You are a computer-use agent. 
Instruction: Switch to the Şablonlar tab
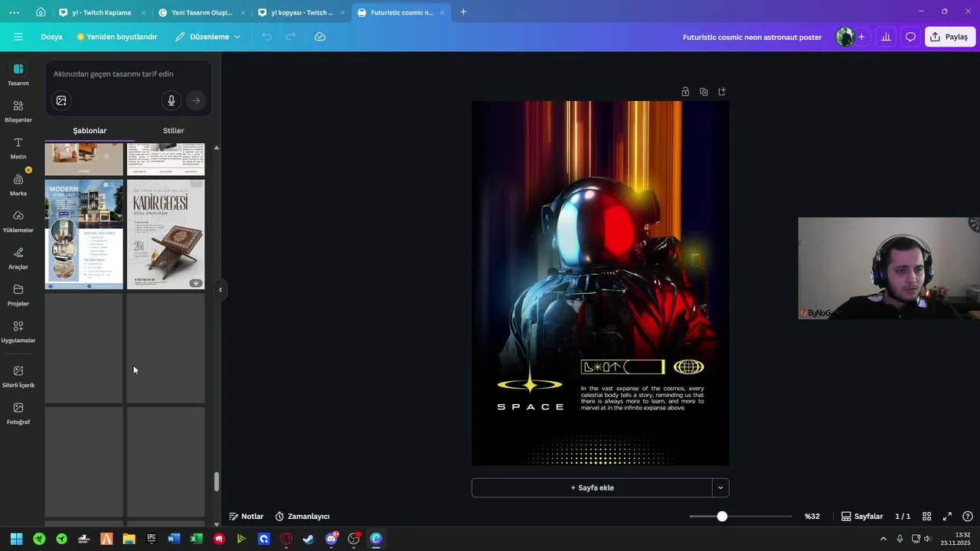(90, 131)
